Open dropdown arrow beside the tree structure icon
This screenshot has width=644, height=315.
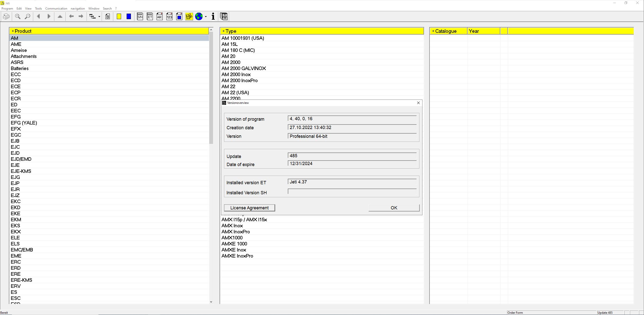pos(99,17)
